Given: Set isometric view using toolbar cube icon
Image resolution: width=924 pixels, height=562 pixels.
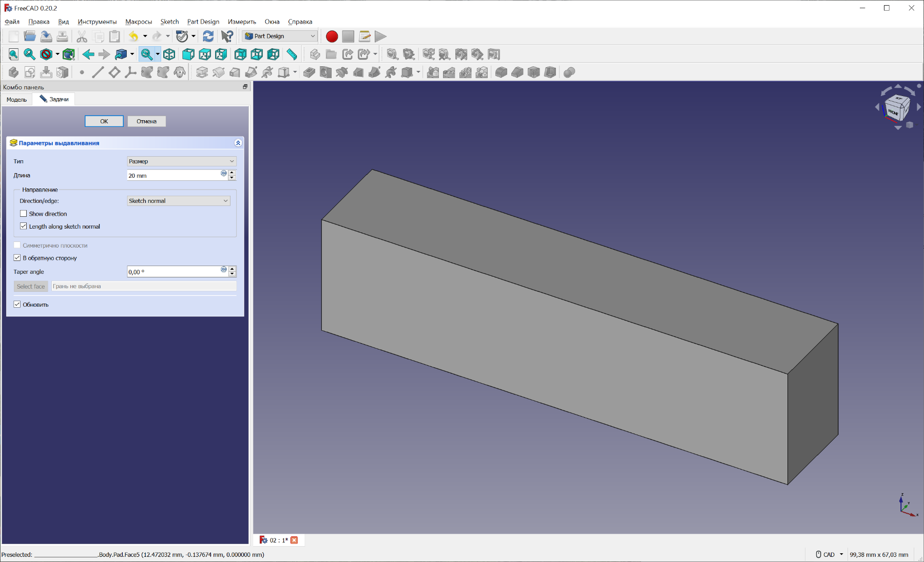Looking at the screenshot, I should point(169,54).
